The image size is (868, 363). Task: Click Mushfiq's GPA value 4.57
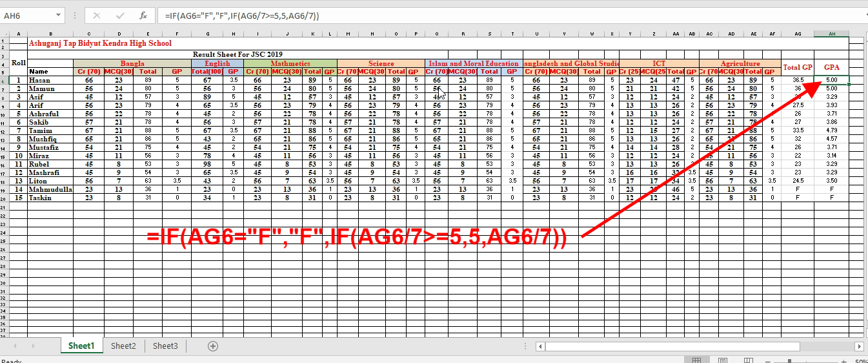[832, 139]
